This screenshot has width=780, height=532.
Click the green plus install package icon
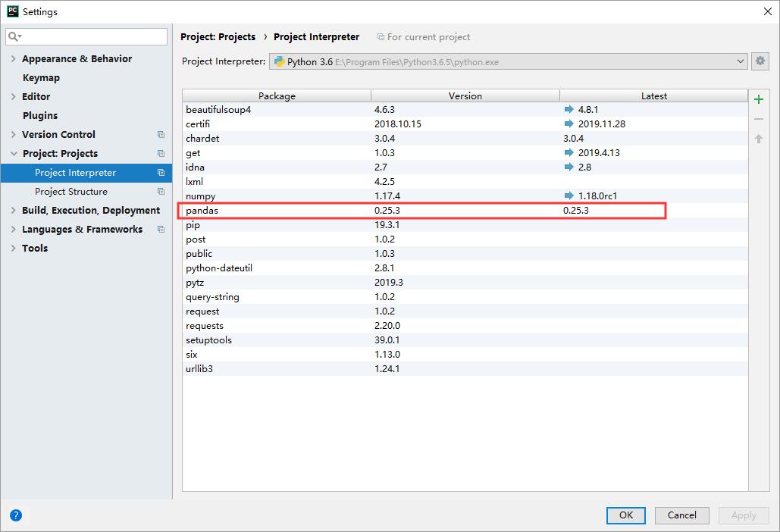(x=759, y=99)
